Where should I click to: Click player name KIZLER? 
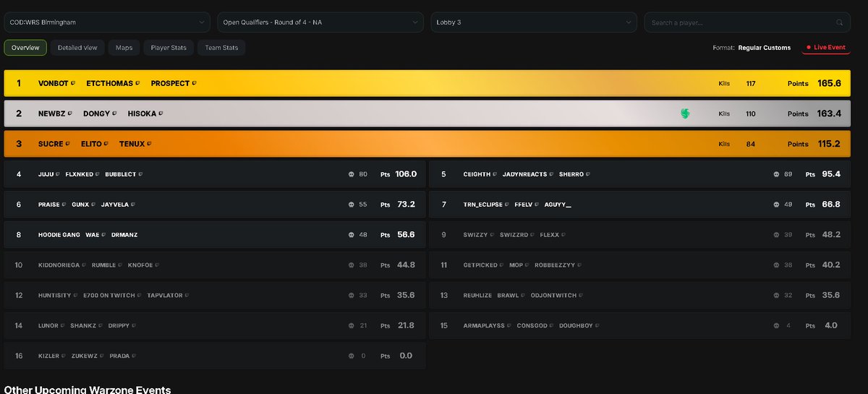click(49, 356)
